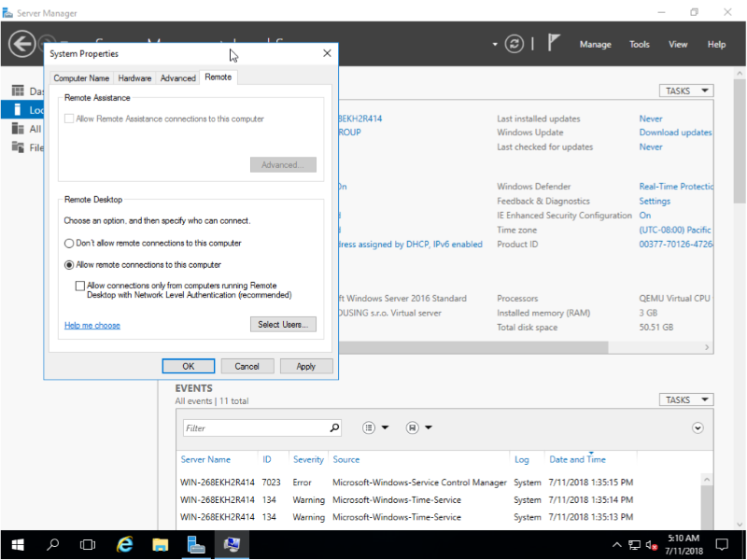This screenshot has width=747, height=560.
Task: Click the Select Users button
Action: (x=283, y=324)
